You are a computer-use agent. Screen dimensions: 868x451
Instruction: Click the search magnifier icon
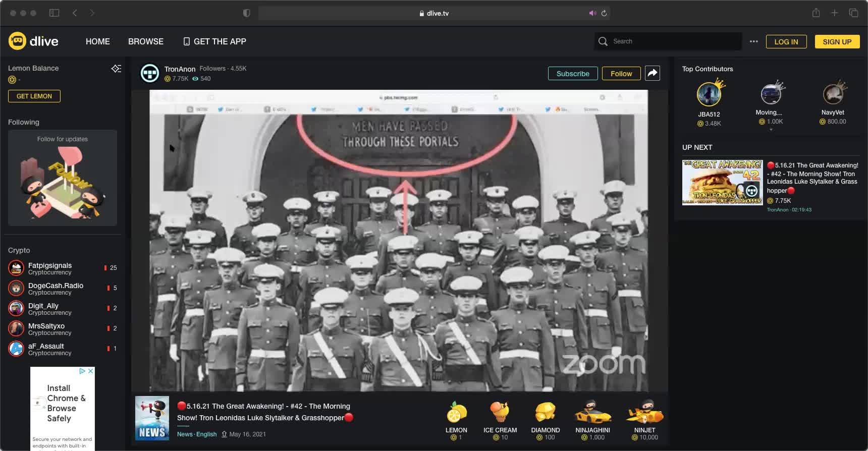603,41
